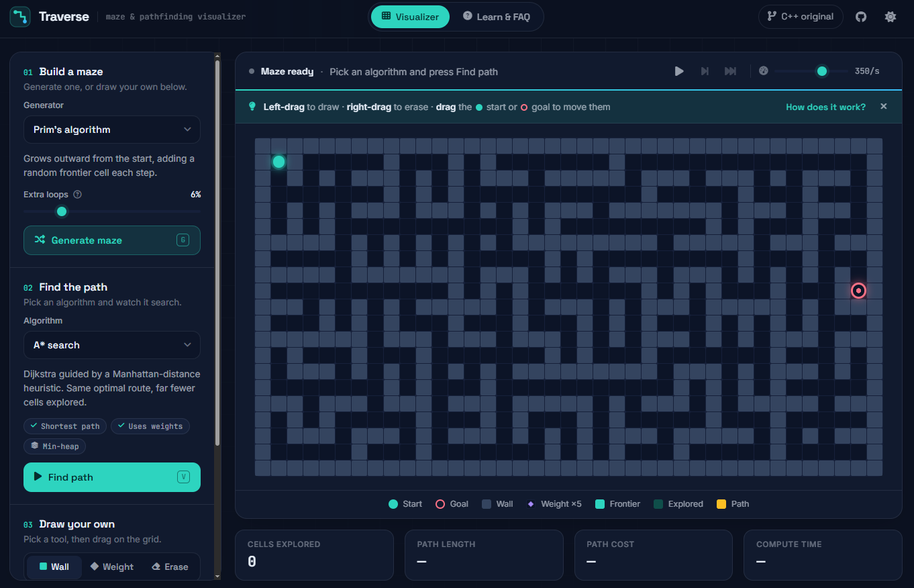Click the Uses weights tag
Screen dimensions: 914x588
[150, 426]
